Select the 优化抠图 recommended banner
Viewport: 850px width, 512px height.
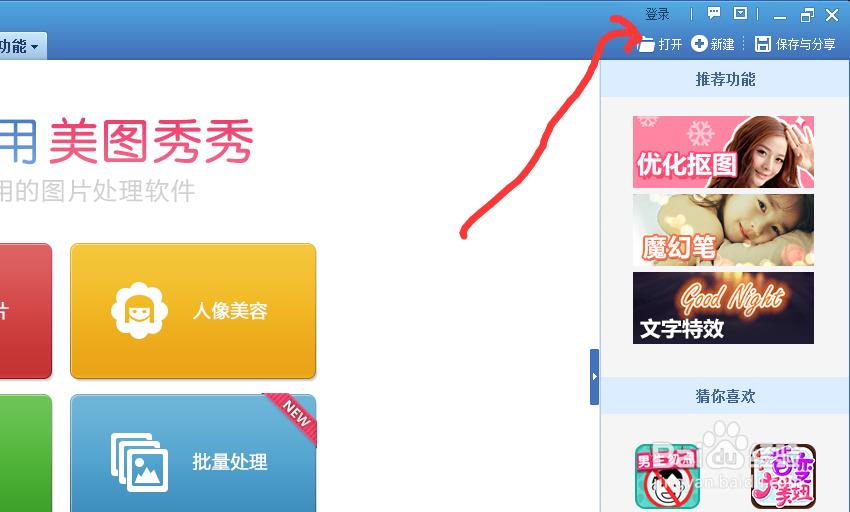pos(723,152)
